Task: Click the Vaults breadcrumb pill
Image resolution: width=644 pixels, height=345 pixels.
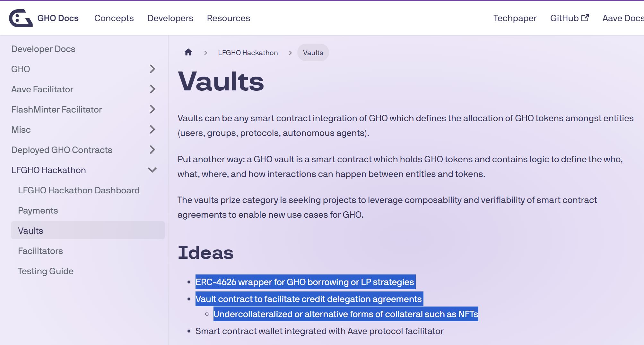Action: [x=313, y=53]
